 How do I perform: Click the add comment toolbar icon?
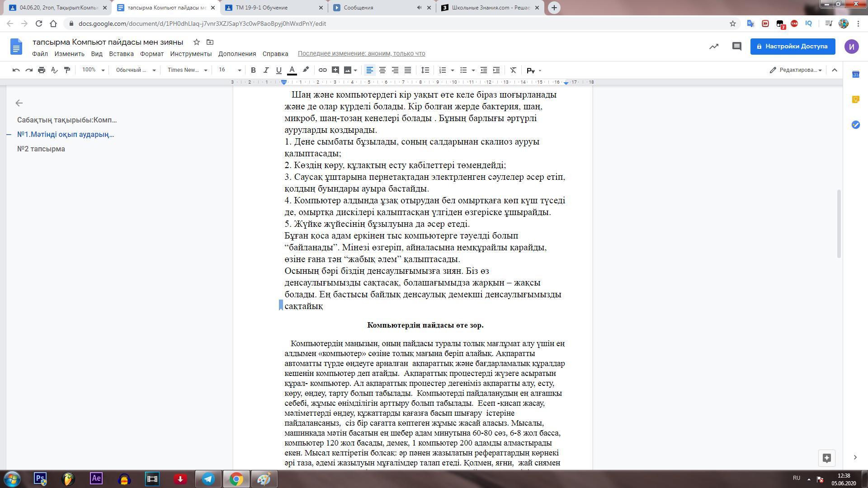coord(335,70)
